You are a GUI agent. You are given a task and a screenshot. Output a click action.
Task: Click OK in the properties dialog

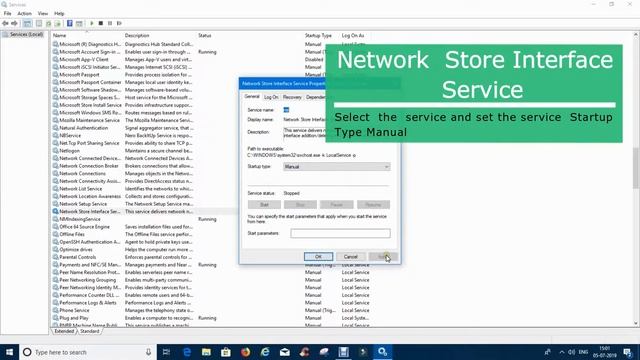(318, 256)
